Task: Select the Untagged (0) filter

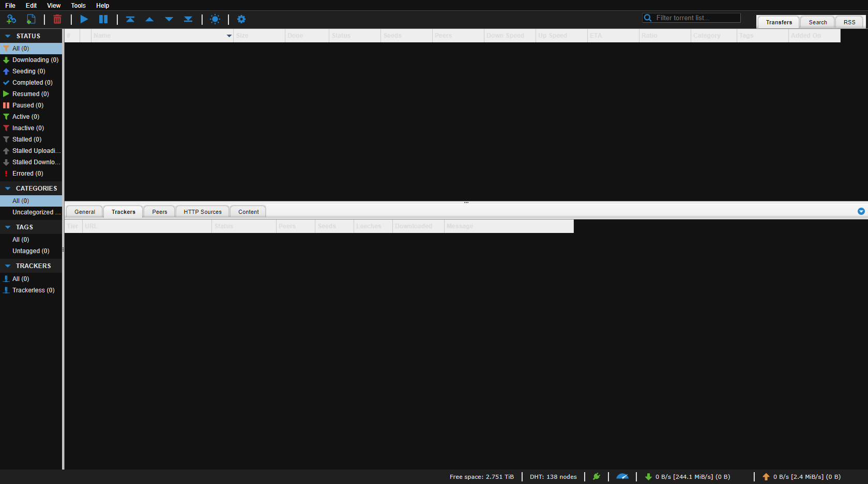Action: click(31, 251)
